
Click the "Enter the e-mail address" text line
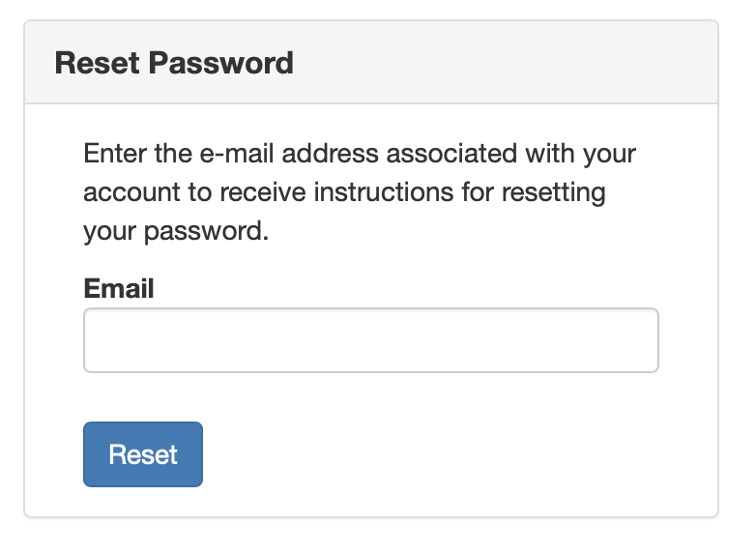click(360, 154)
